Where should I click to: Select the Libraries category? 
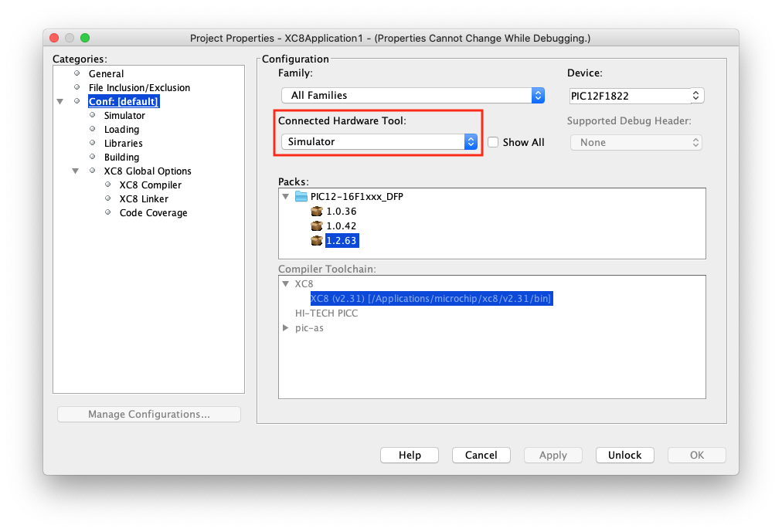click(123, 144)
